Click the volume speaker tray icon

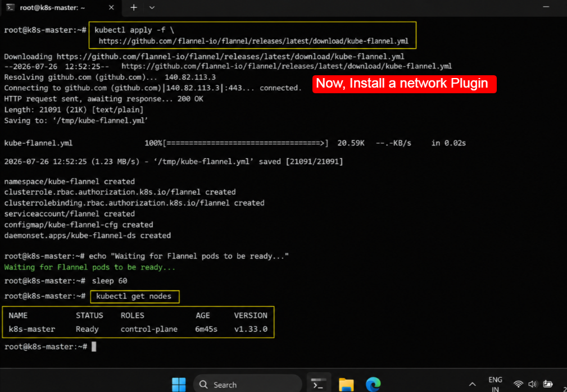(x=532, y=384)
